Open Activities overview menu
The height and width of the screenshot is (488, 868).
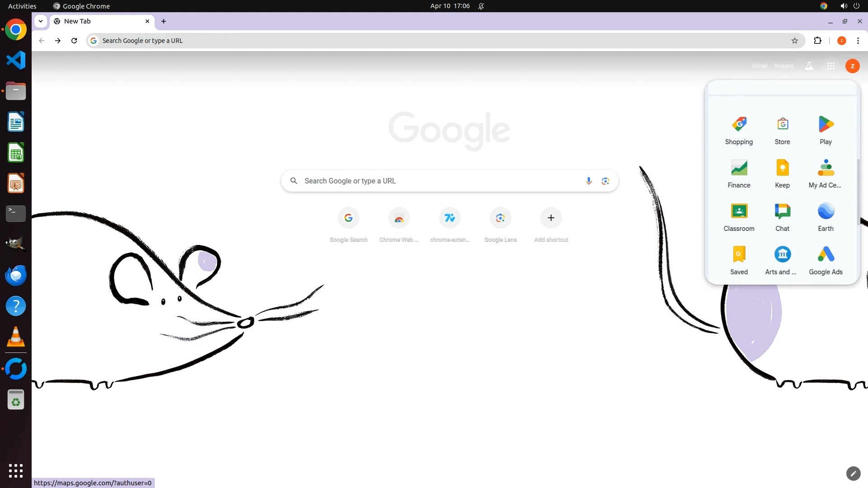click(x=22, y=6)
